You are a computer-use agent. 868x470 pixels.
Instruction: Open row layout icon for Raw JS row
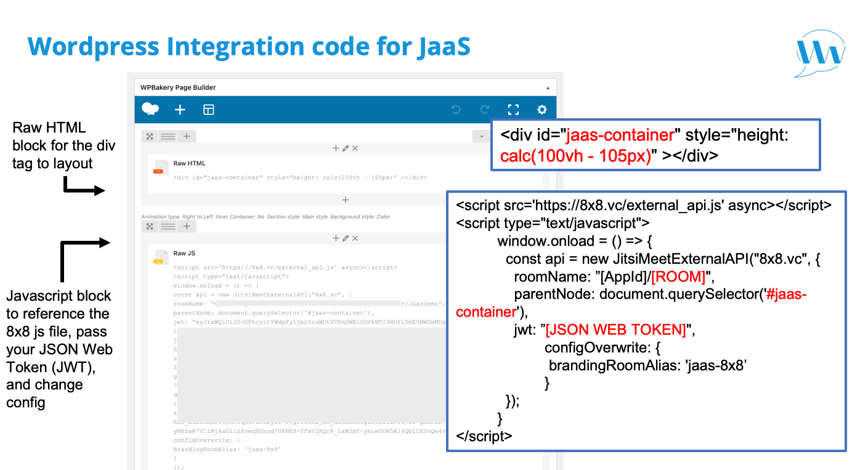tap(168, 226)
